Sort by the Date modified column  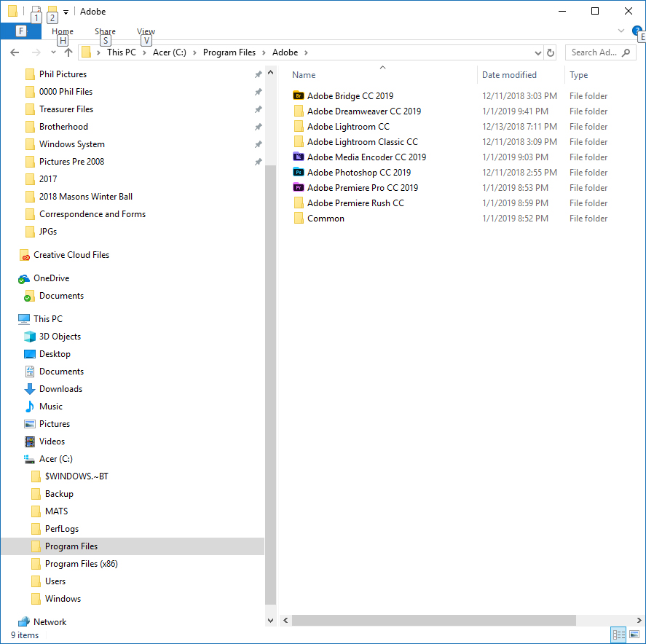pyautogui.click(x=509, y=75)
